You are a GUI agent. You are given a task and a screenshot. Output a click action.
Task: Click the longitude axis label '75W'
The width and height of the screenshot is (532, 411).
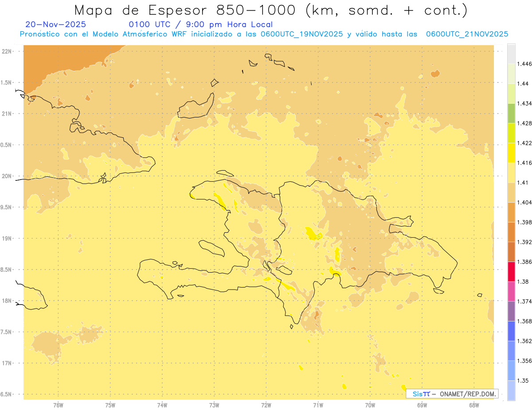click(110, 405)
